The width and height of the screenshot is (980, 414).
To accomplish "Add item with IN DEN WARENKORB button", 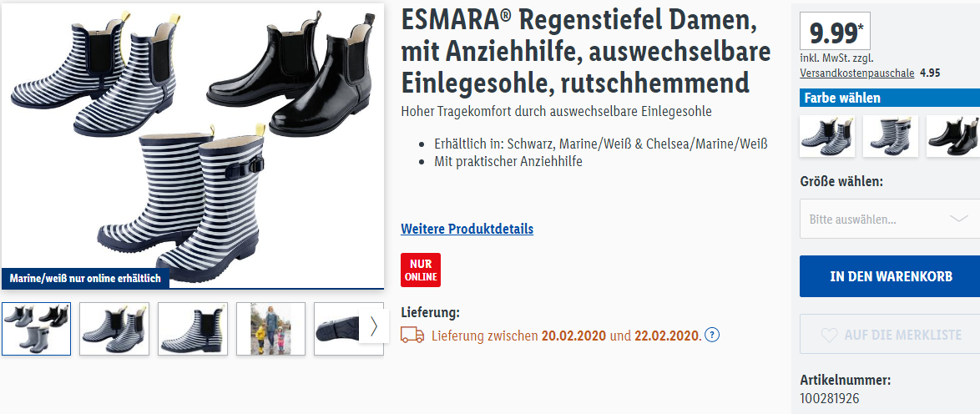I will [890, 276].
